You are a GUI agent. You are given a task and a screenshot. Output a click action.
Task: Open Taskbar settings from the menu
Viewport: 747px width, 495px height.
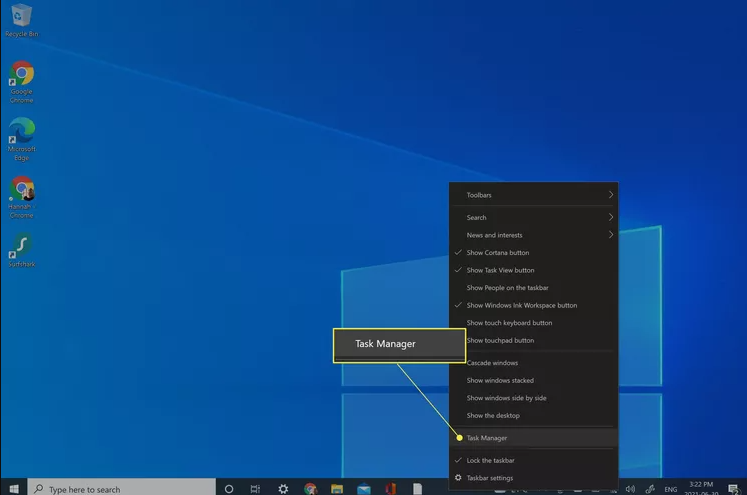534,478
